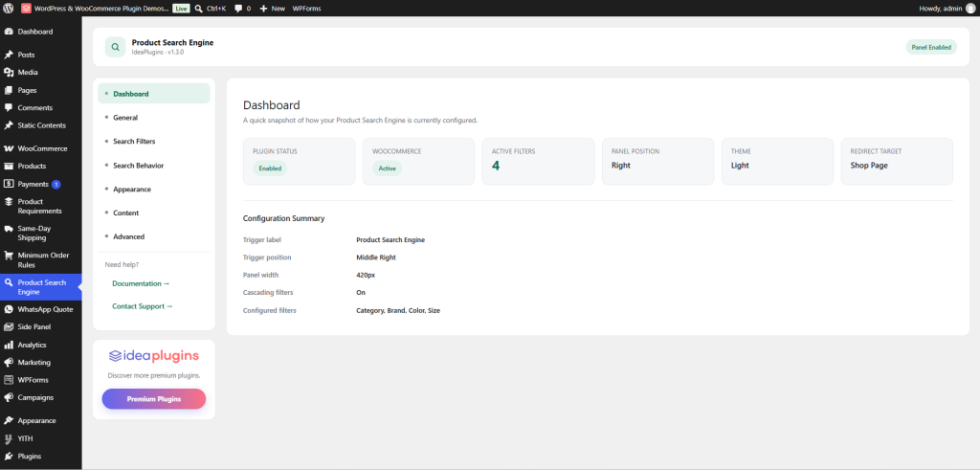Viewport: 980px width, 470px height.
Task: Click the Cascading filters On value
Action: click(361, 293)
